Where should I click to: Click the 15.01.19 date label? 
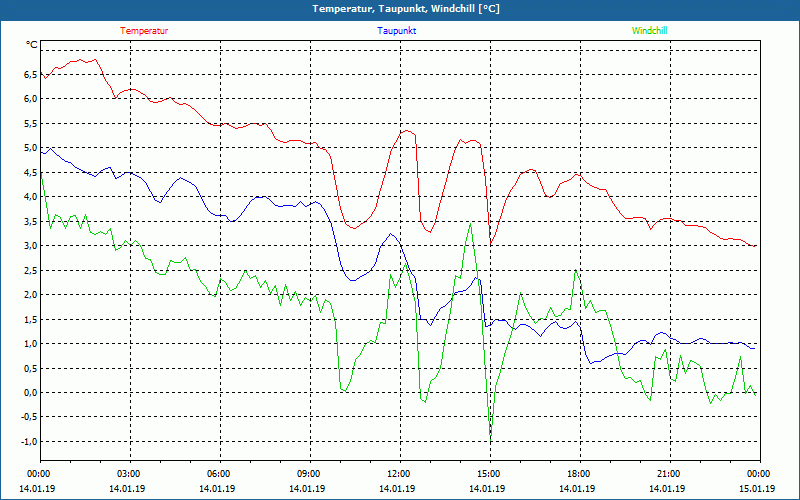tap(757, 488)
